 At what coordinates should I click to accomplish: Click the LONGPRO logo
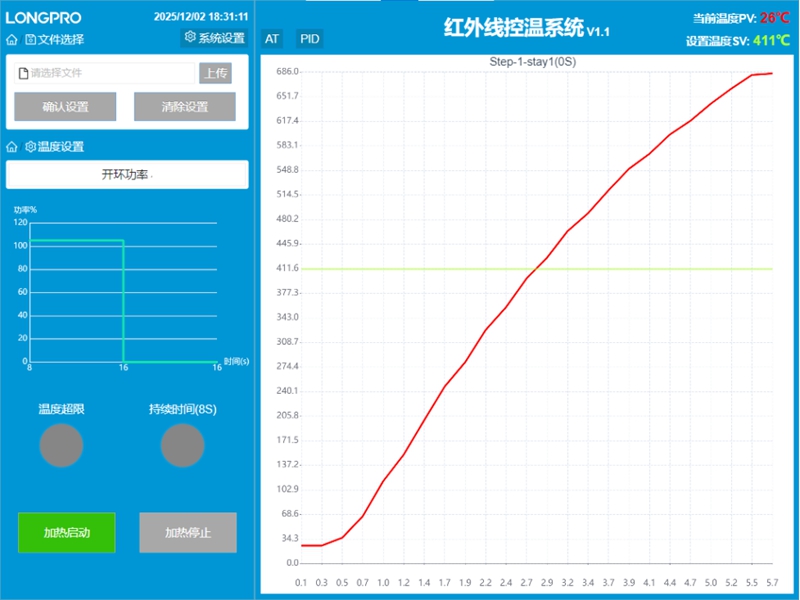tap(44, 17)
